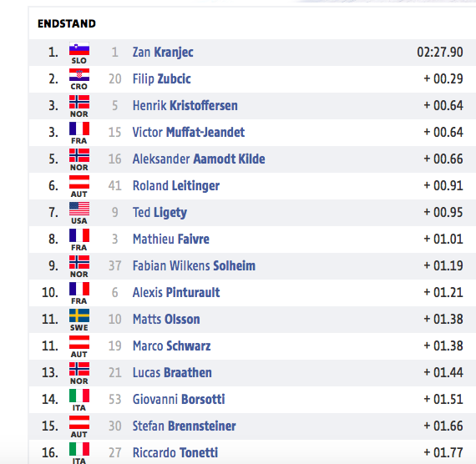Click the Italy flag beside Giovanni Borsotti
This screenshot has height=464, width=476.
(x=79, y=396)
